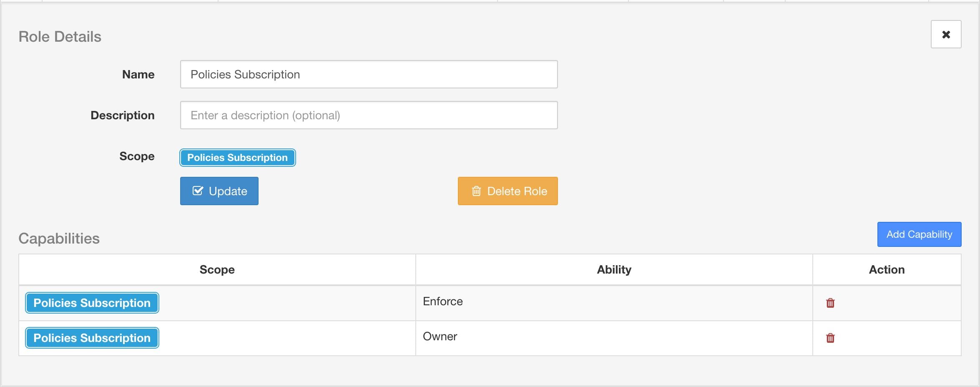The height and width of the screenshot is (387, 980).
Task: Select the Enforce ability cell
Action: pos(614,303)
